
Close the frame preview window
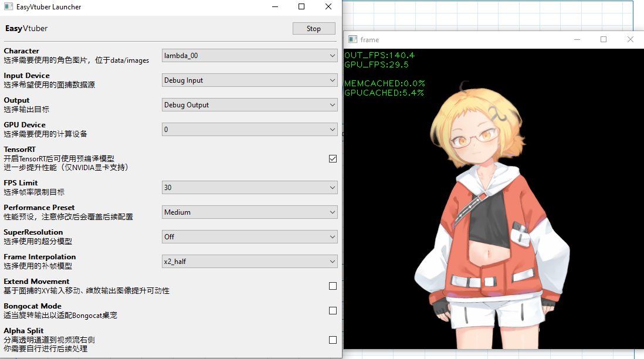tap(631, 39)
